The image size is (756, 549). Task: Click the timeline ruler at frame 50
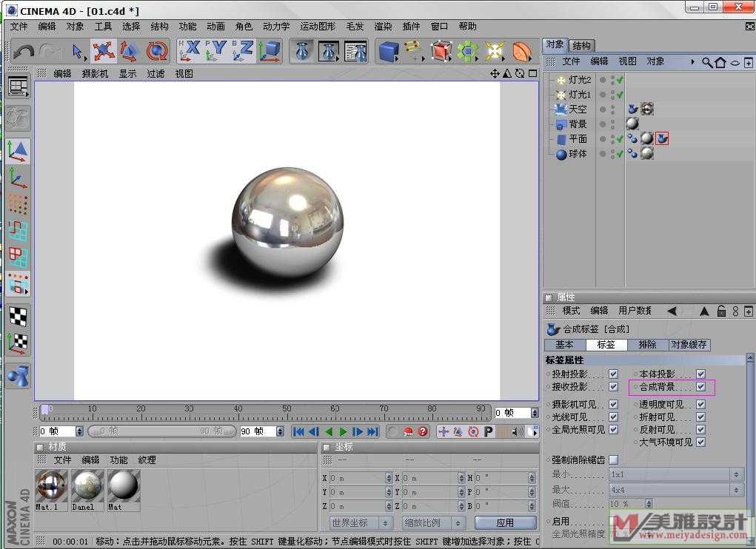pyautogui.click(x=287, y=411)
